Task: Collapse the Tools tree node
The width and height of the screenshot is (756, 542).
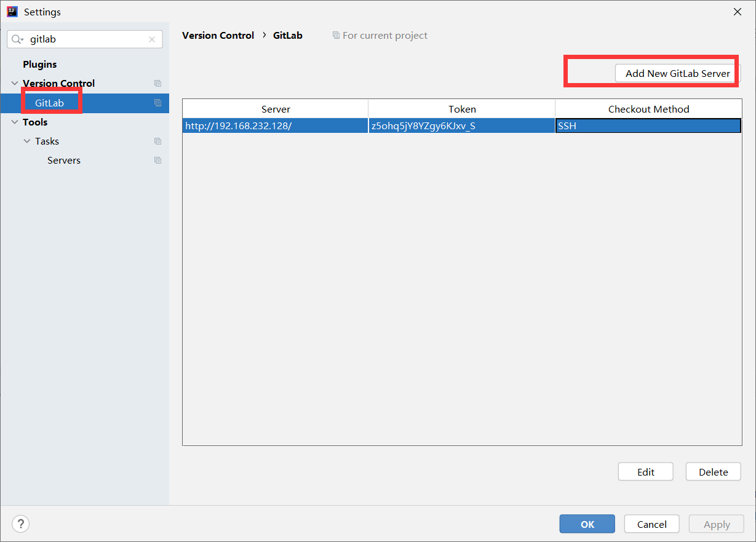Action: [x=14, y=122]
